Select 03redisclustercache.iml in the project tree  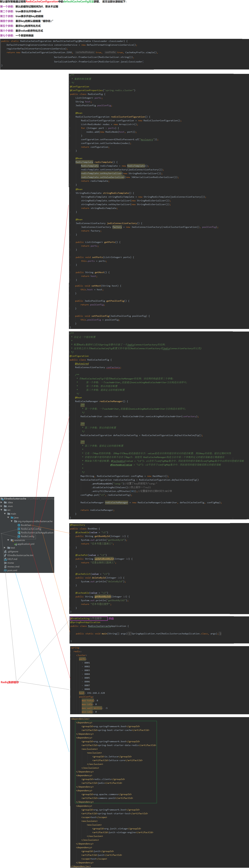[20, 555]
